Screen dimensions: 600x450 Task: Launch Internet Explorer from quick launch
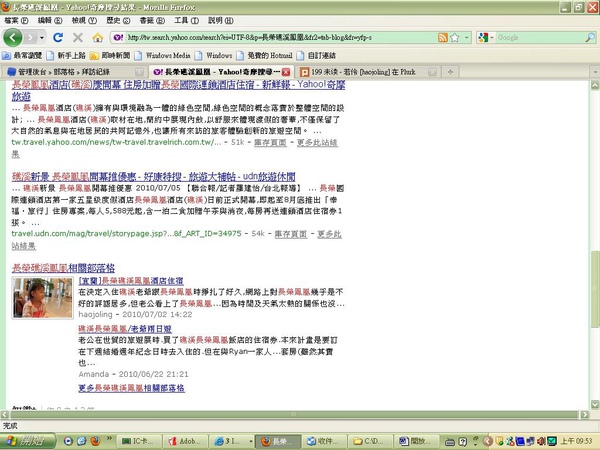point(82,441)
